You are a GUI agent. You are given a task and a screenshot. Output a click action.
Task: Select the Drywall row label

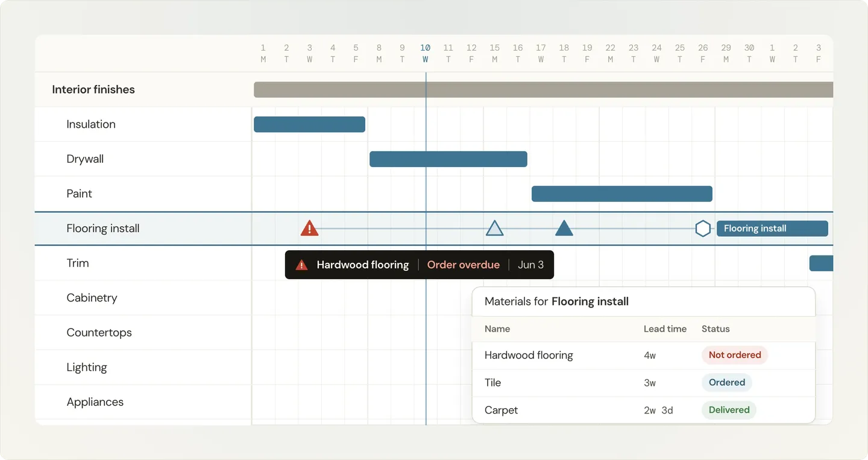[x=85, y=159]
